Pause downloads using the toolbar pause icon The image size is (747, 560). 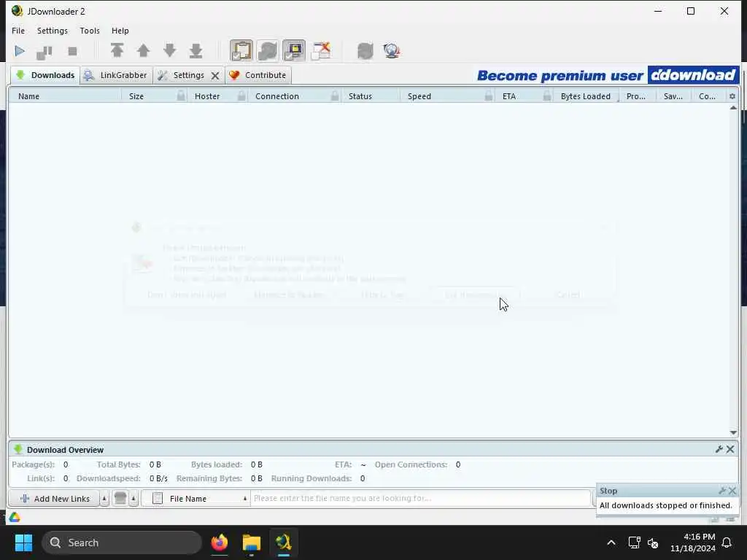click(x=44, y=52)
